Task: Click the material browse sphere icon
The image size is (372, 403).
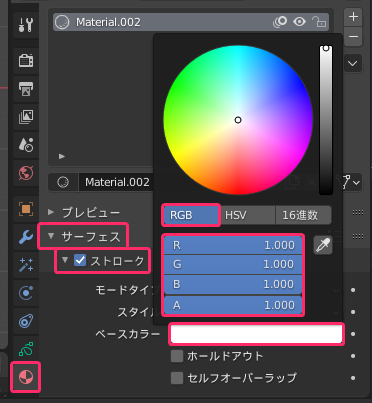Action: [63, 182]
